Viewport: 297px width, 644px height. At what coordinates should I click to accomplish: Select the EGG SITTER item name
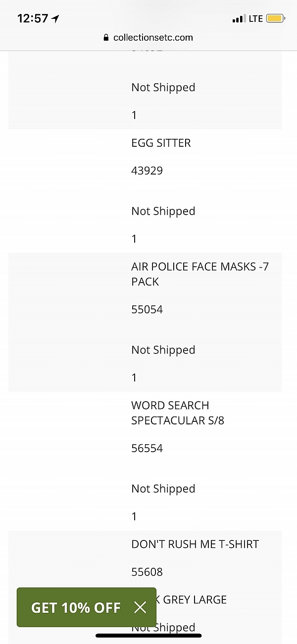tap(161, 143)
